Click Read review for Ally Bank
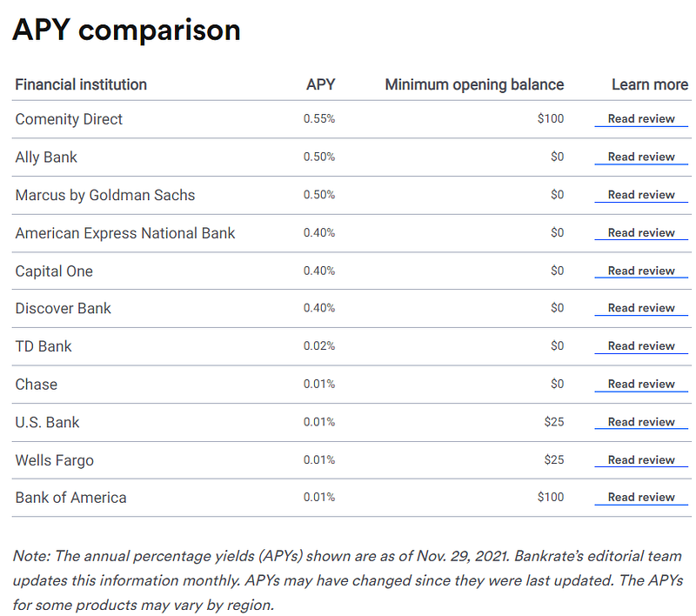The height and width of the screenshot is (616, 696). (x=641, y=157)
